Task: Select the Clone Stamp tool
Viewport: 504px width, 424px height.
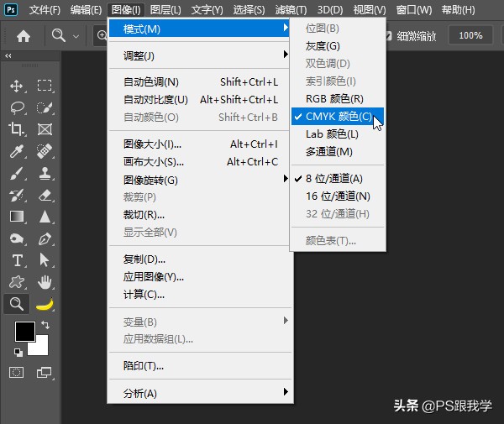Action: click(45, 174)
